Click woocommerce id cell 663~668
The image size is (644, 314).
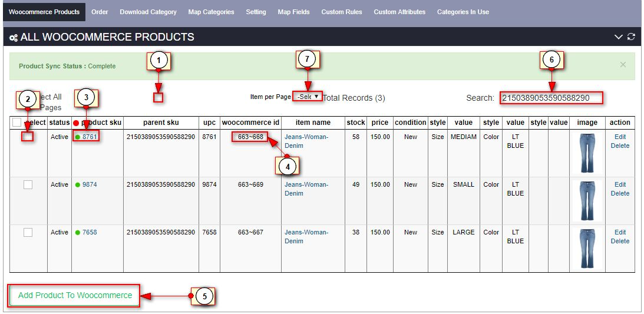pyautogui.click(x=250, y=137)
